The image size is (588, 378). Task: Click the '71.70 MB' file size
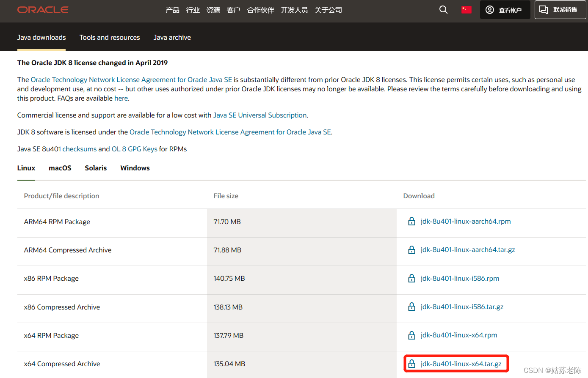[x=227, y=222]
